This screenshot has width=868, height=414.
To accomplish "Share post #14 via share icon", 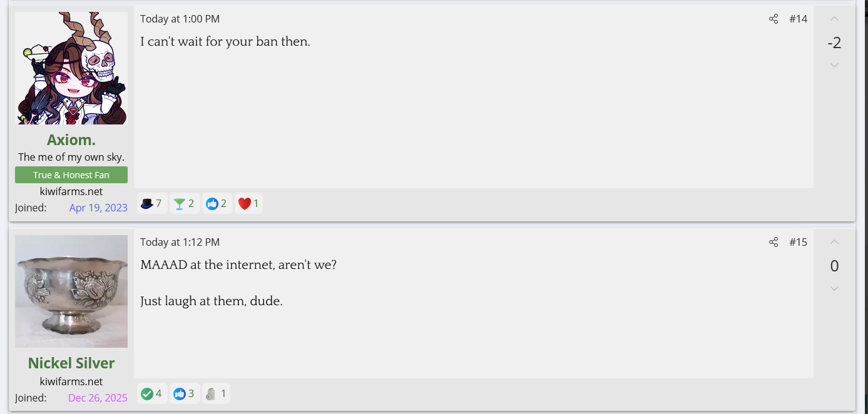I will pos(774,19).
